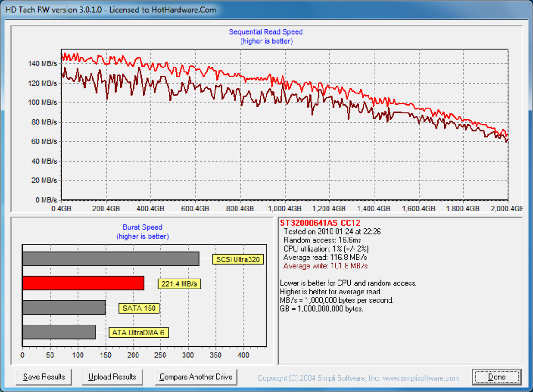The height and width of the screenshot is (392, 533).
Task: Click the ST32000641AS CC12 drive name
Action: 320,223
